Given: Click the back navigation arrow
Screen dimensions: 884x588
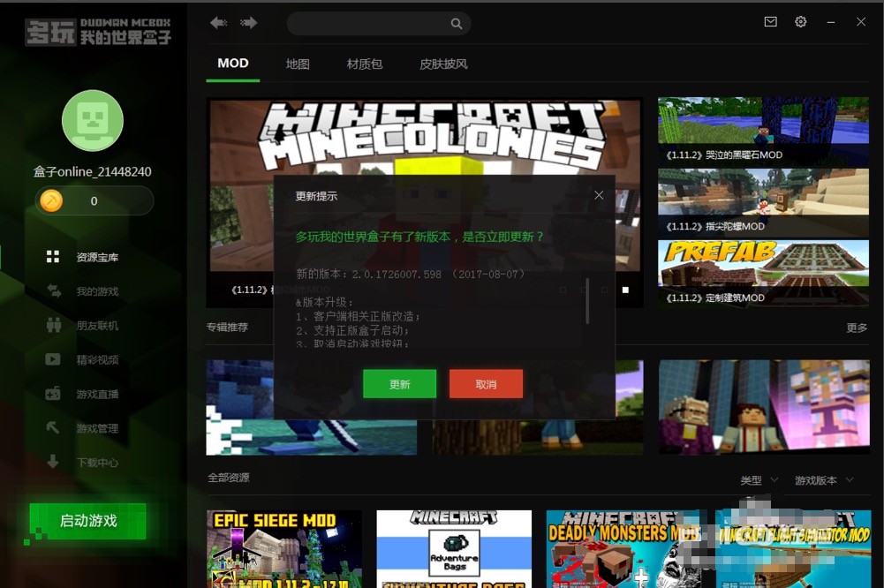Looking at the screenshot, I should coord(218,23).
